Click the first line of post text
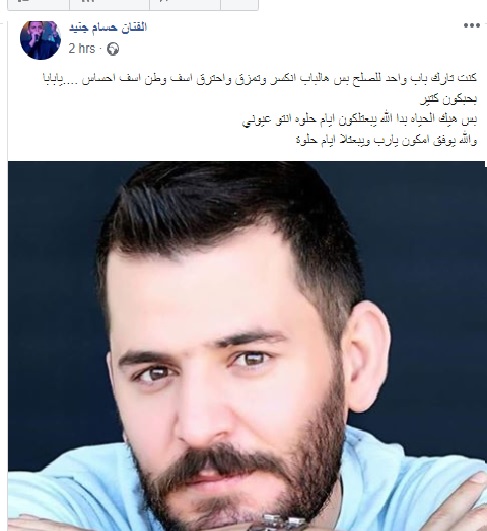Screen dimensions: 487x531 pos(260,79)
